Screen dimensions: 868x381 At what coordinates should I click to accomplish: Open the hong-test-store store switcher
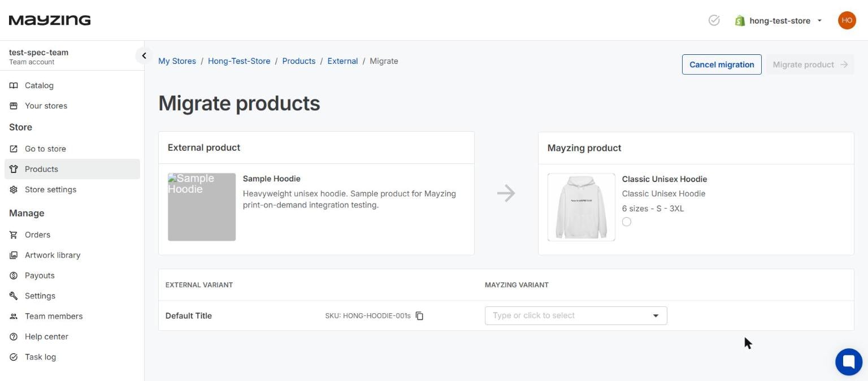780,20
